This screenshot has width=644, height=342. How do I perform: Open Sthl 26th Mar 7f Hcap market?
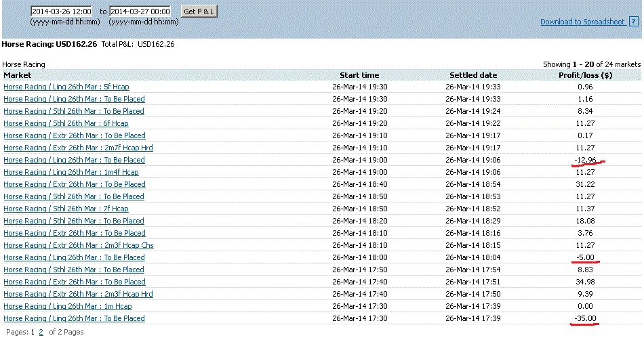click(66, 209)
